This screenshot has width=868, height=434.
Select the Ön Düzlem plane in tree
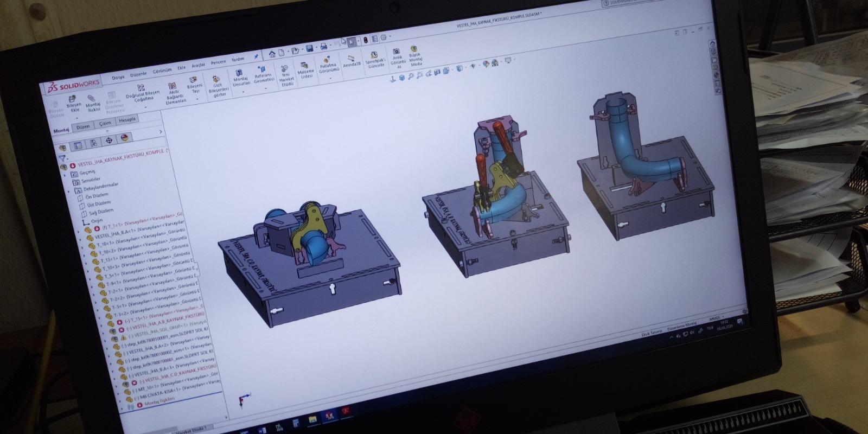pyautogui.click(x=95, y=195)
